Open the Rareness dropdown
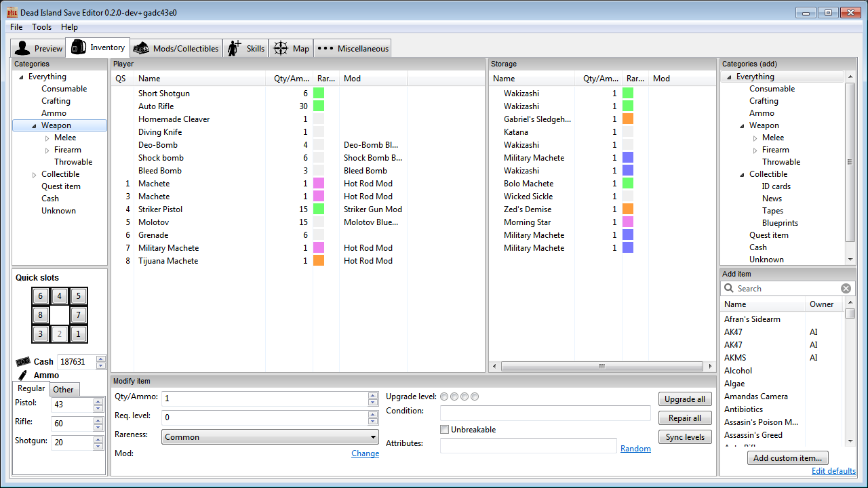This screenshot has width=868, height=488. [x=270, y=437]
